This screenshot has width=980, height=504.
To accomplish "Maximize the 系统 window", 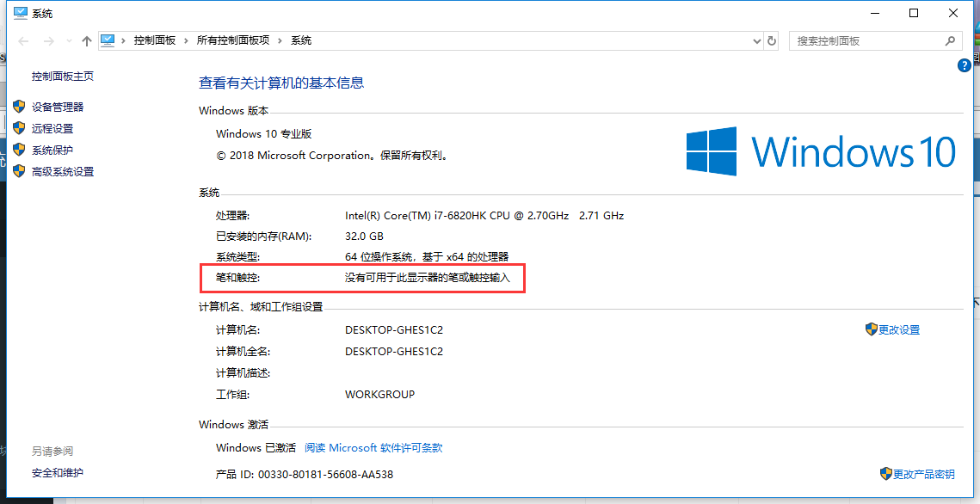I will click(914, 13).
